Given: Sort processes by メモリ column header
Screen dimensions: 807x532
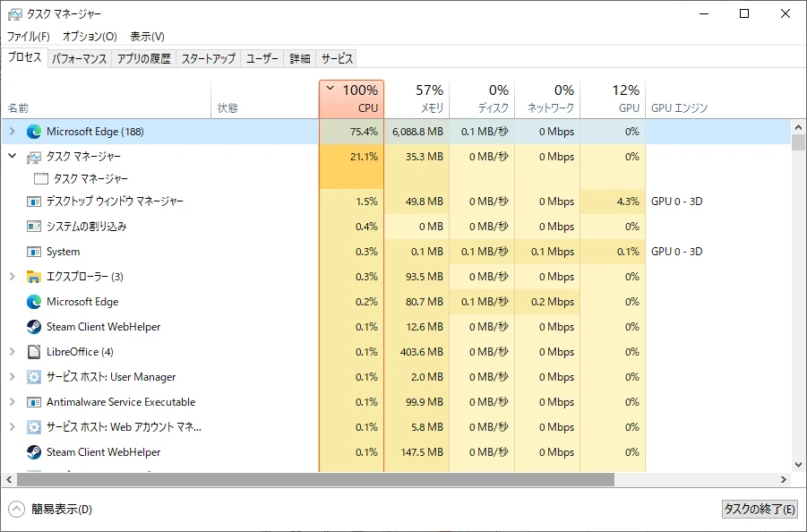Looking at the screenshot, I should tap(416, 99).
